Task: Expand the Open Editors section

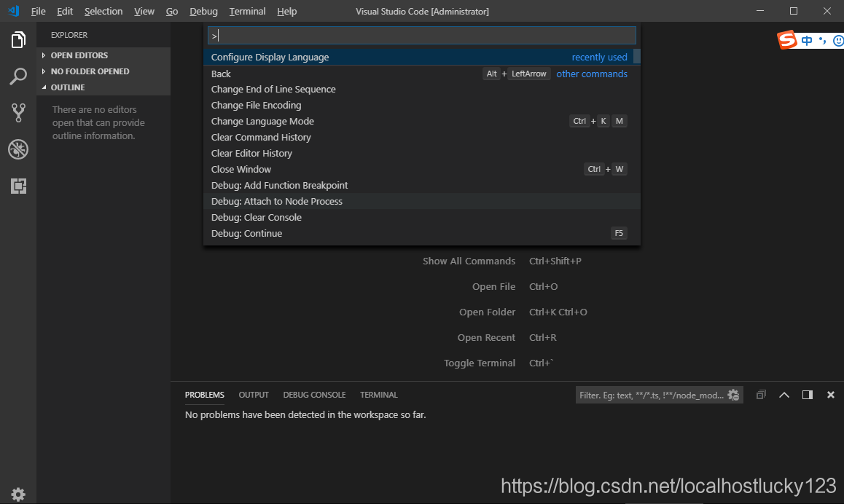Action: (103, 55)
